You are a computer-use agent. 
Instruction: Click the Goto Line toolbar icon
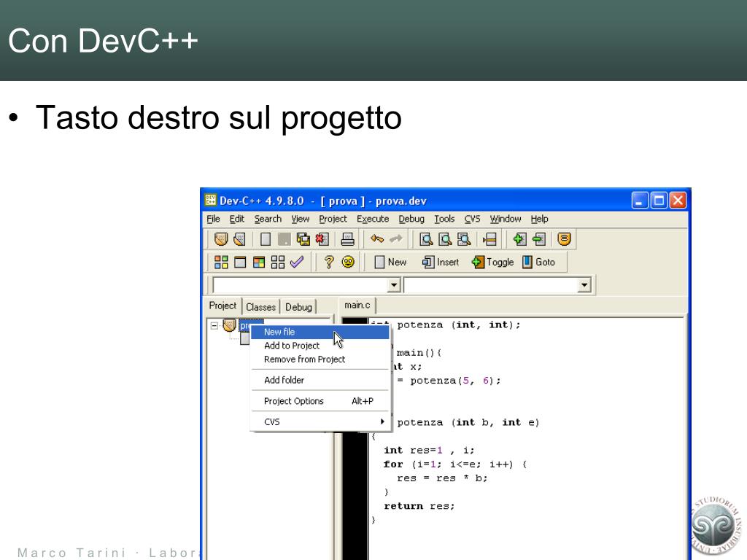click(x=489, y=239)
